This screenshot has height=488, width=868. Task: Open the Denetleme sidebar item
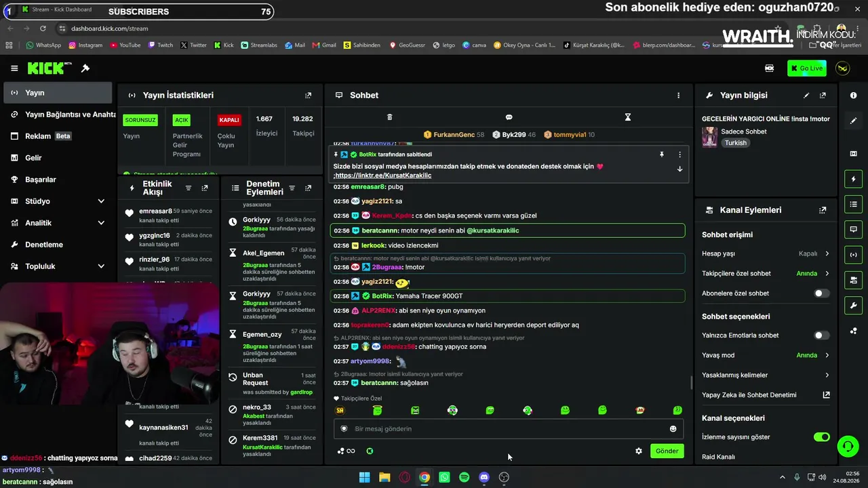[x=58, y=245]
